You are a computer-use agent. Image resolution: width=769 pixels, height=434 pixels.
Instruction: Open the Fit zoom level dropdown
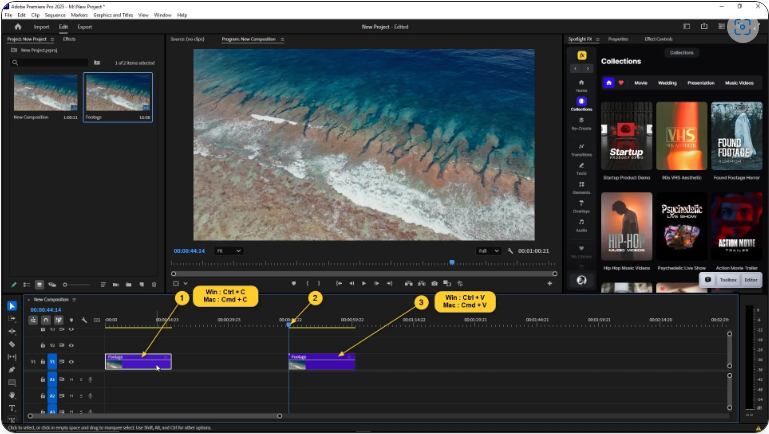coord(228,251)
